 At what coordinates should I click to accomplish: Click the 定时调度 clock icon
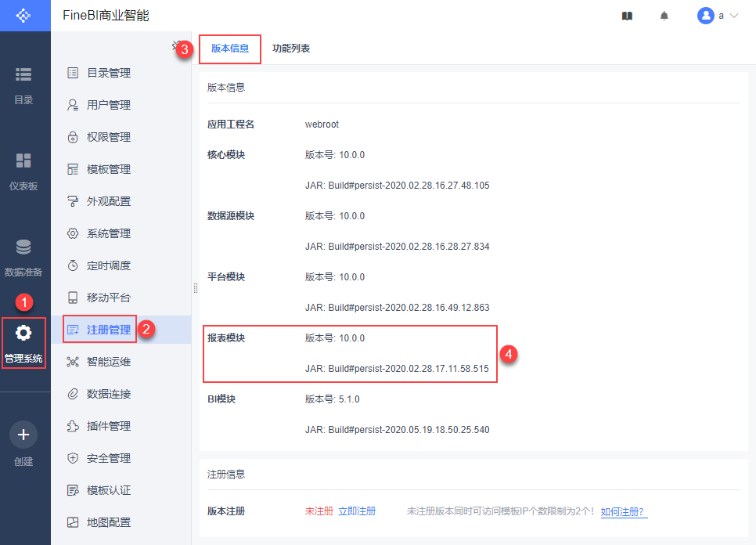(x=73, y=265)
